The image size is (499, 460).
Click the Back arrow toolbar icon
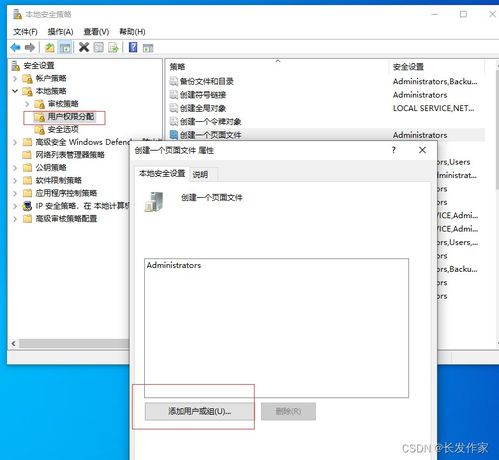pyautogui.click(x=16, y=48)
